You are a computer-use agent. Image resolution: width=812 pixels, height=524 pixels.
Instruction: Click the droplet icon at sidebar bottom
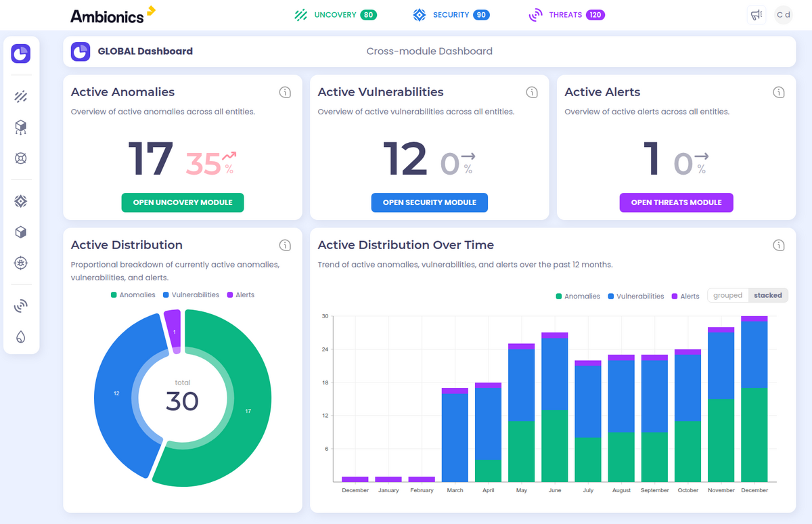coord(21,336)
